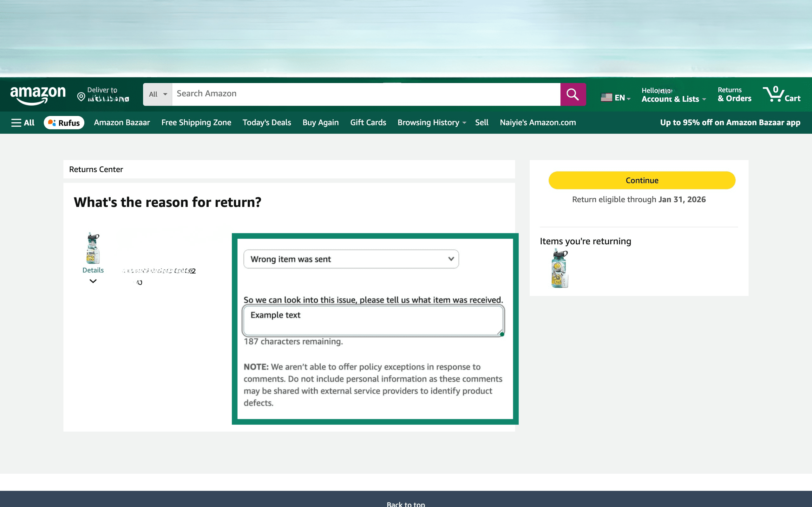812x507 pixels.
Task: Open the return reason dropdown showing Wrong item was sent
Action: (350, 259)
